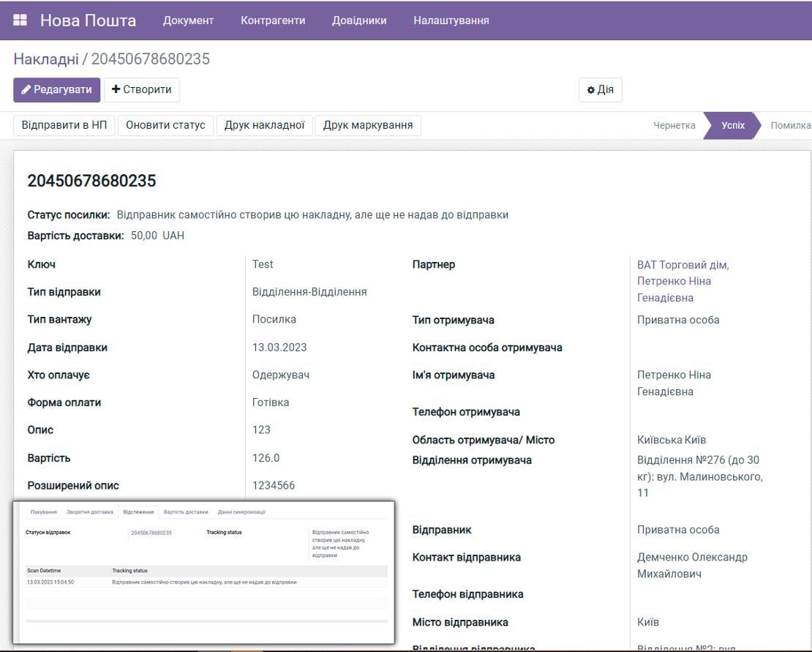Click Tracking status column header beside Scan Datetime
The height and width of the screenshot is (652, 812).
[130, 571]
